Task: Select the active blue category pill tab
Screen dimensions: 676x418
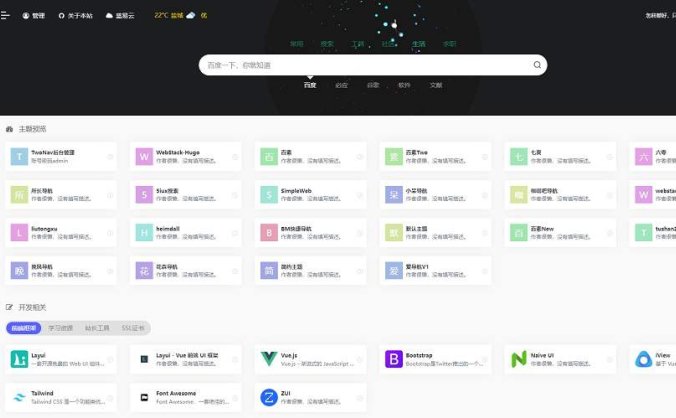Action: (x=24, y=328)
